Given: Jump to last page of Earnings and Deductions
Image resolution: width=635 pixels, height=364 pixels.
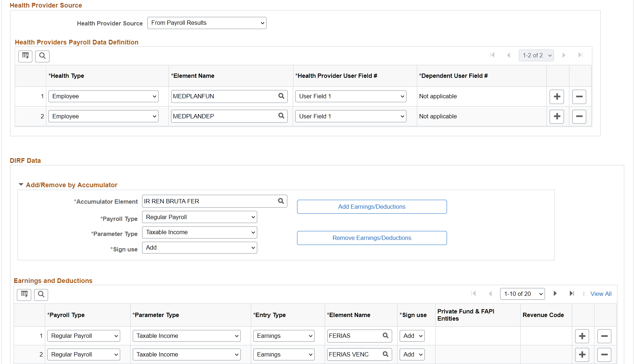Looking at the screenshot, I should pyautogui.click(x=572, y=293).
